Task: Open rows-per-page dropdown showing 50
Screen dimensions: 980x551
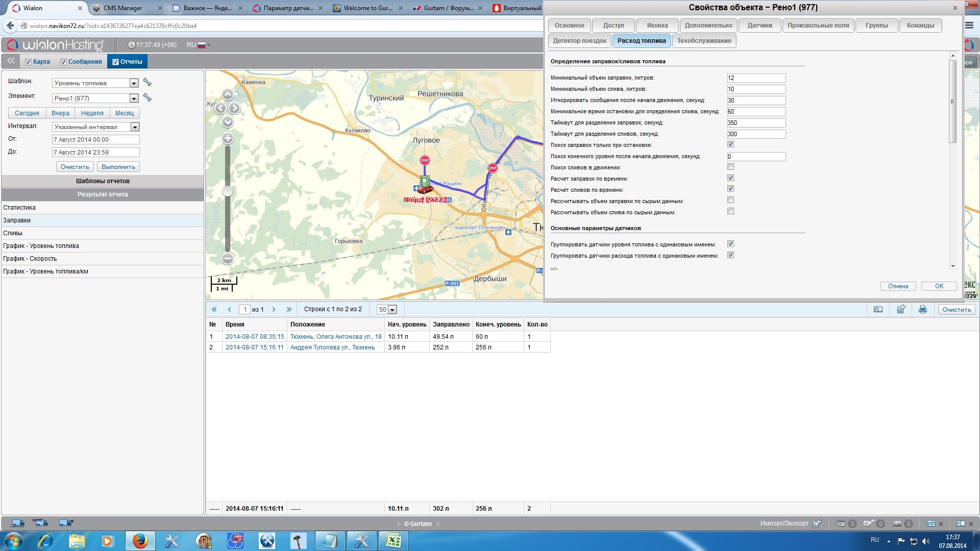Action: pos(392,310)
